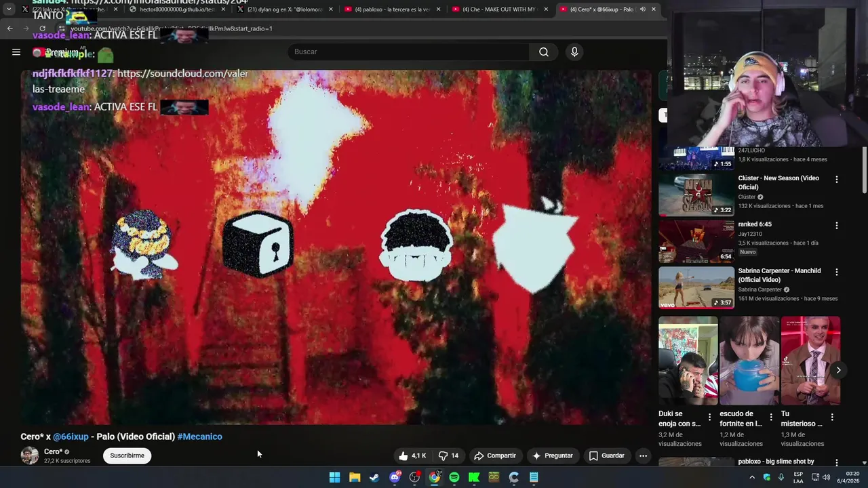This screenshot has width=868, height=488.
Task: Open Cero* channel avatar
Action: (30, 455)
